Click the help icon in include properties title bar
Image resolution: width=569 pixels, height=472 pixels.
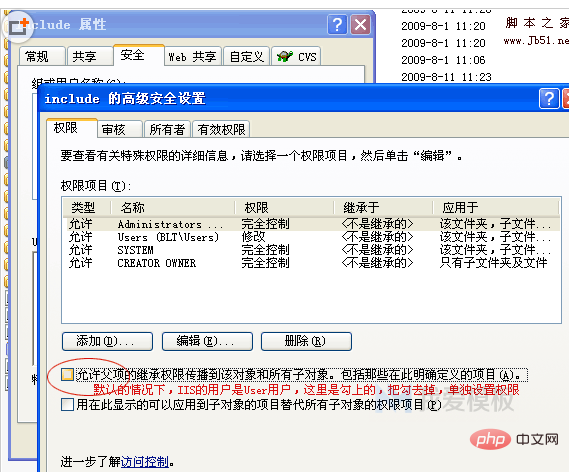click(x=337, y=25)
